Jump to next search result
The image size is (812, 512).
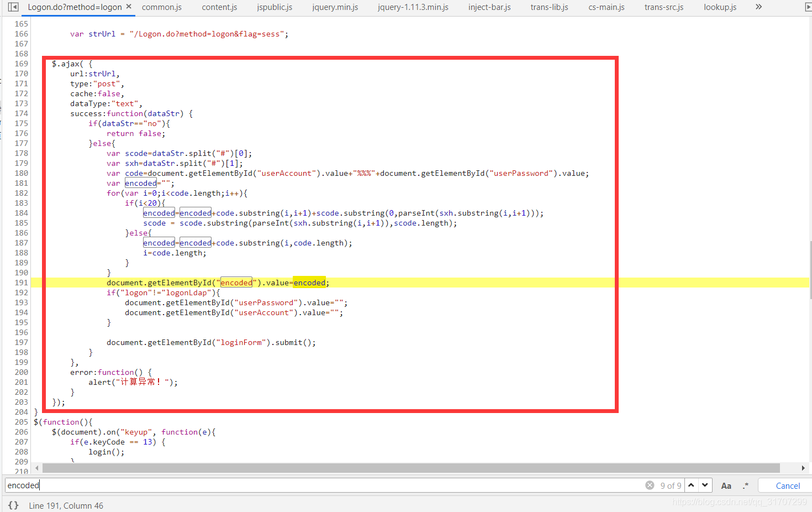(x=705, y=485)
